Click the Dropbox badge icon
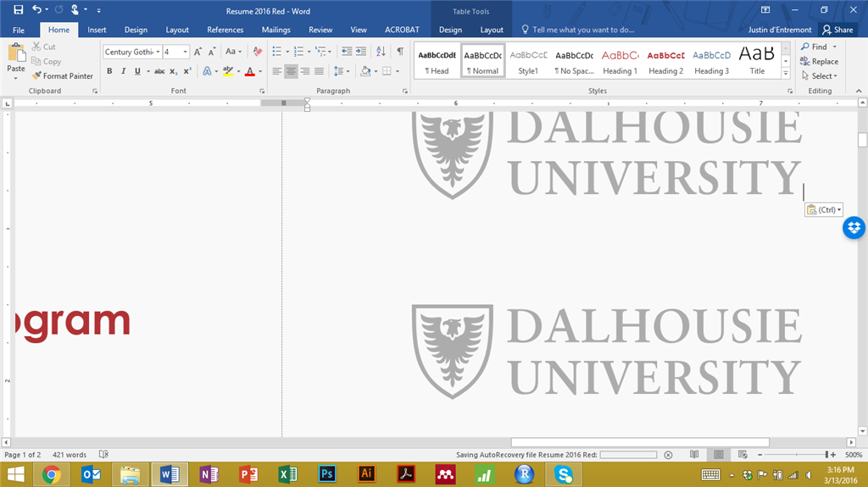The image size is (868, 487). pyautogui.click(x=854, y=228)
